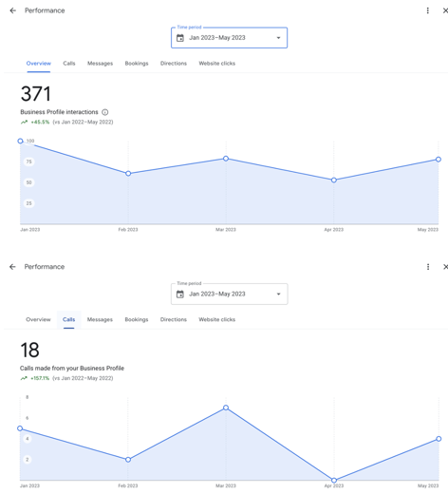Open info icon beside Business Profile interactions
Image resolution: width=448 pixels, height=494 pixels.
[105, 112]
